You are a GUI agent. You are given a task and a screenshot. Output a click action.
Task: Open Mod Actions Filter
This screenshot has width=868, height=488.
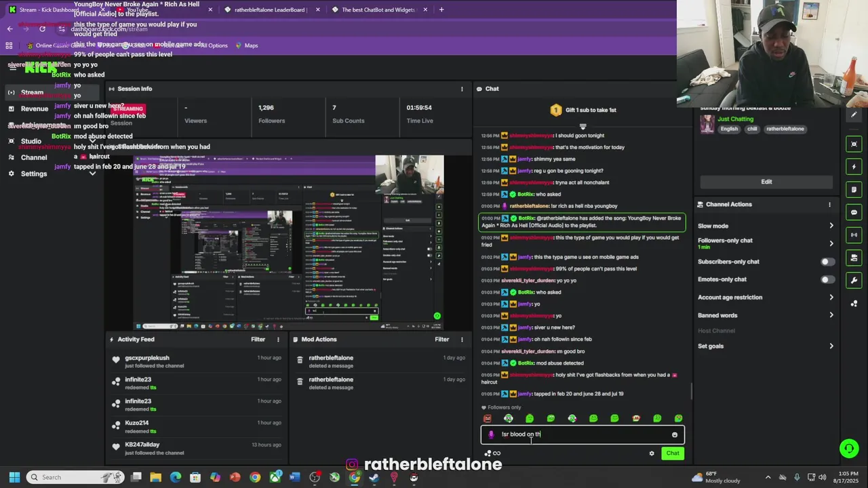[x=442, y=340]
